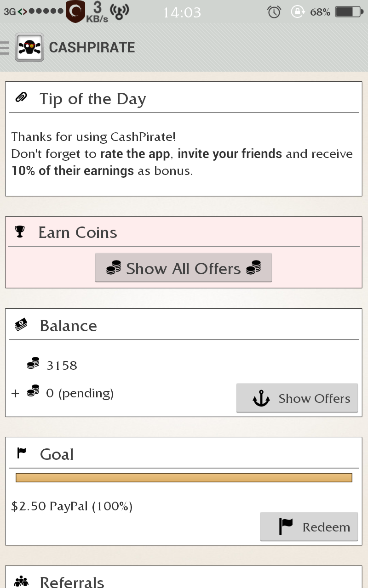Open the hamburger navigation menu
This screenshot has width=368, height=588.
click(5, 47)
